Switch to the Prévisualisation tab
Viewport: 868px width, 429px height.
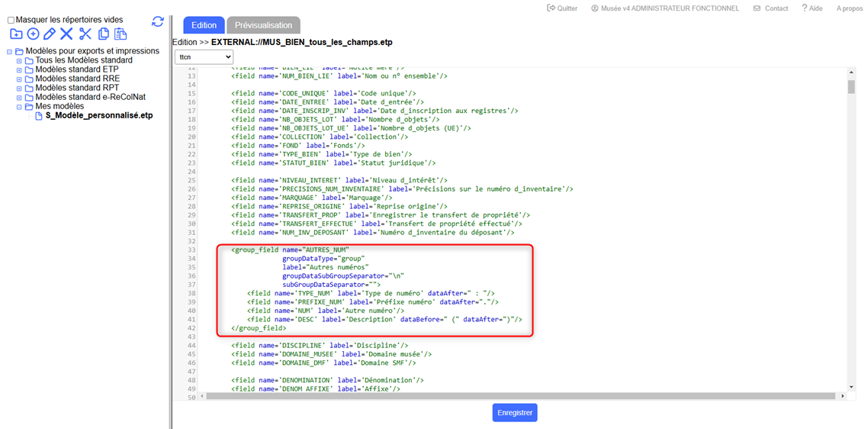click(x=263, y=25)
